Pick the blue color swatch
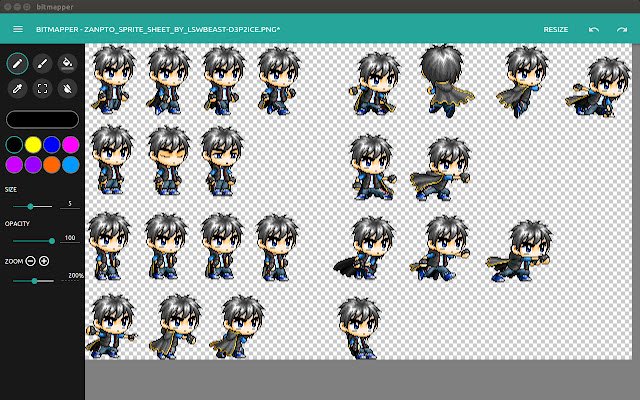 pos(52,144)
